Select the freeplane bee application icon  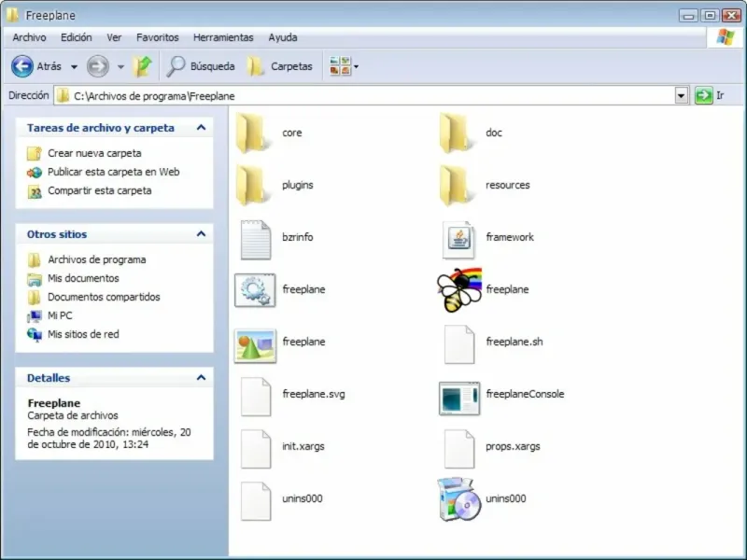(459, 290)
